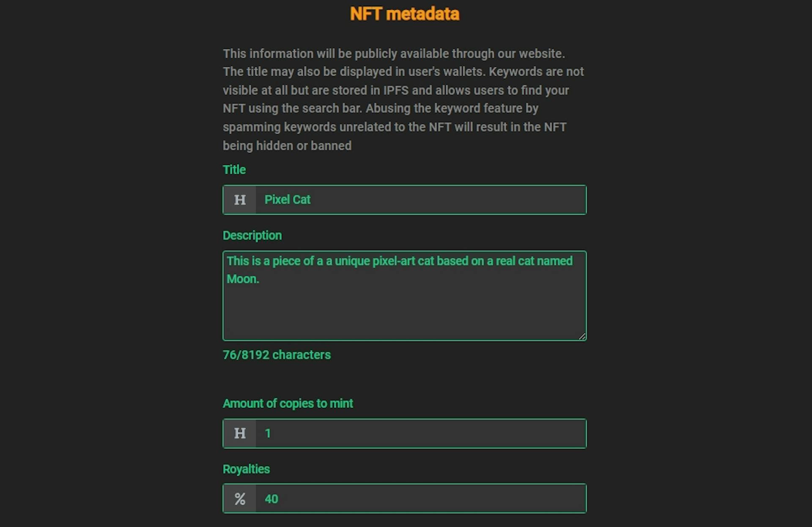Focus the Title input containing Pixel Cat

[x=420, y=200]
